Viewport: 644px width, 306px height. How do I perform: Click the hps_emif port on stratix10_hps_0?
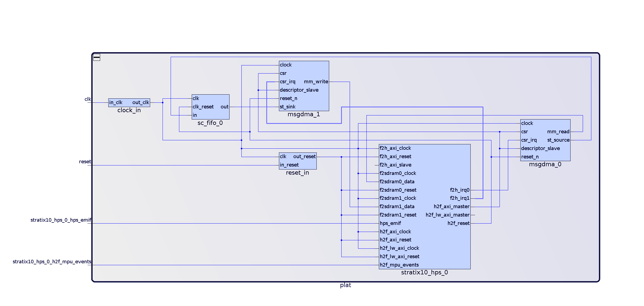point(390,223)
